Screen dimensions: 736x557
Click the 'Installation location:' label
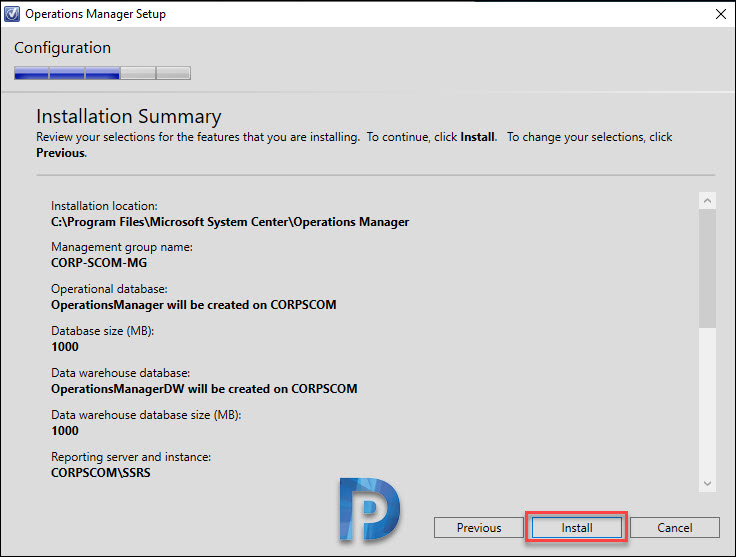click(x=104, y=206)
